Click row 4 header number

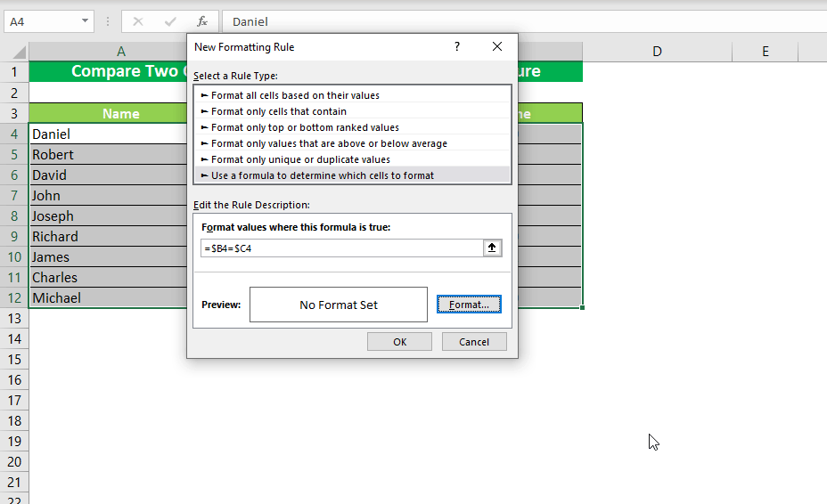pyautogui.click(x=14, y=134)
